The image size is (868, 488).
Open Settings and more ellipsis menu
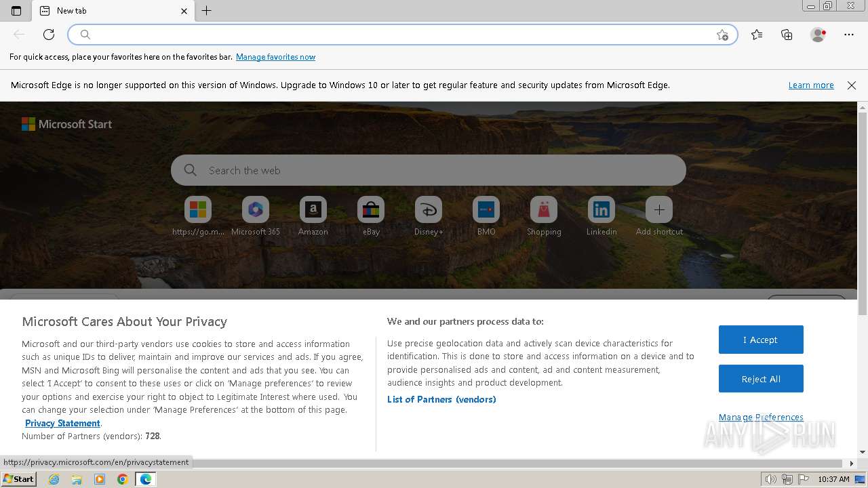849,35
